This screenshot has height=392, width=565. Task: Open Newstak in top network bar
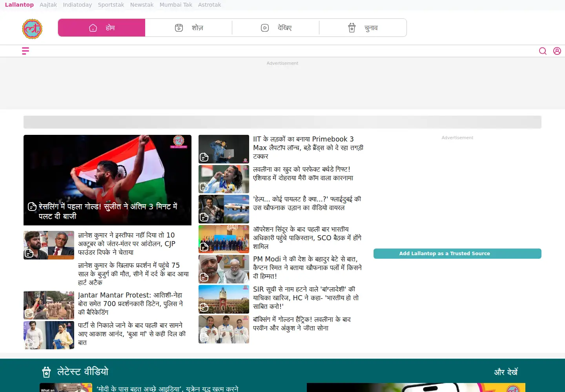click(x=142, y=5)
